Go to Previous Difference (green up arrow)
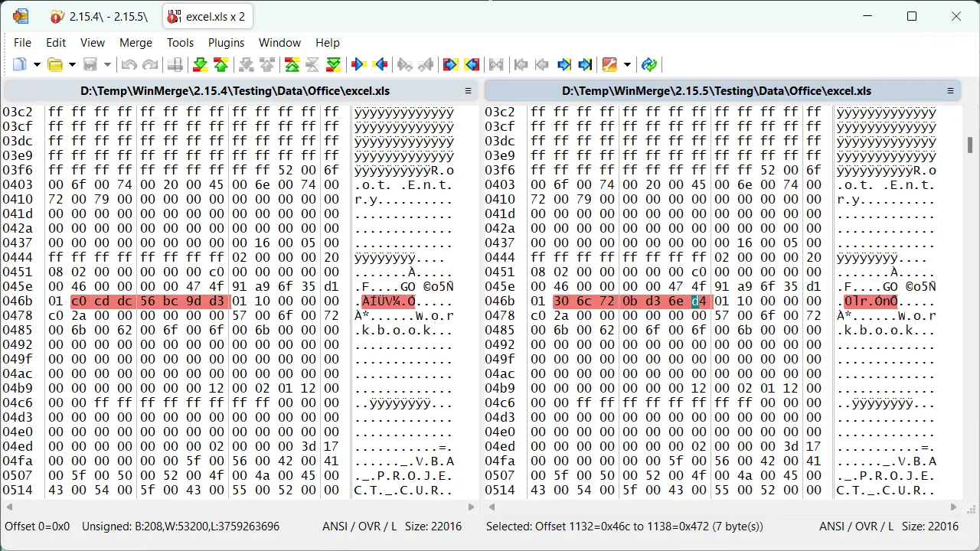The image size is (980, 551). pos(220,65)
